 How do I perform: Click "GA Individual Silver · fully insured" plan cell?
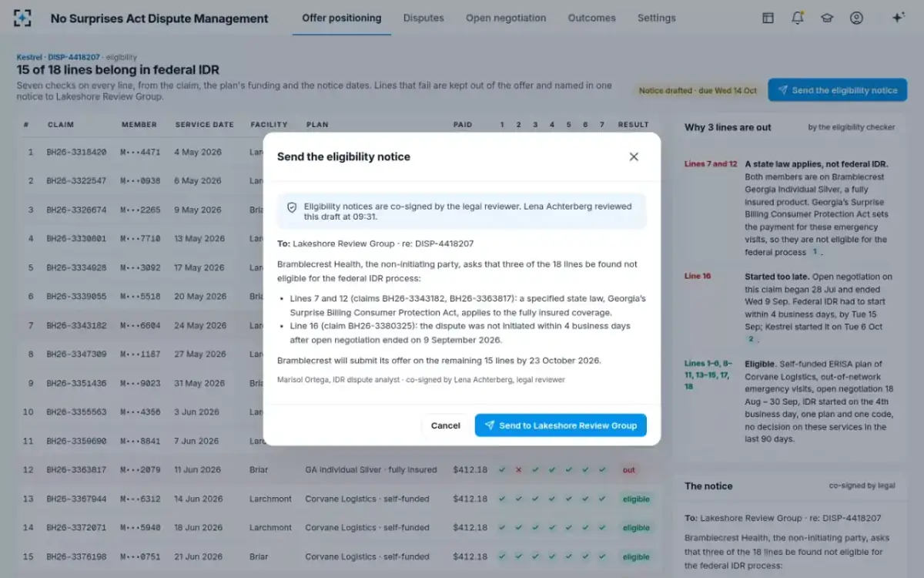[371, 470]
